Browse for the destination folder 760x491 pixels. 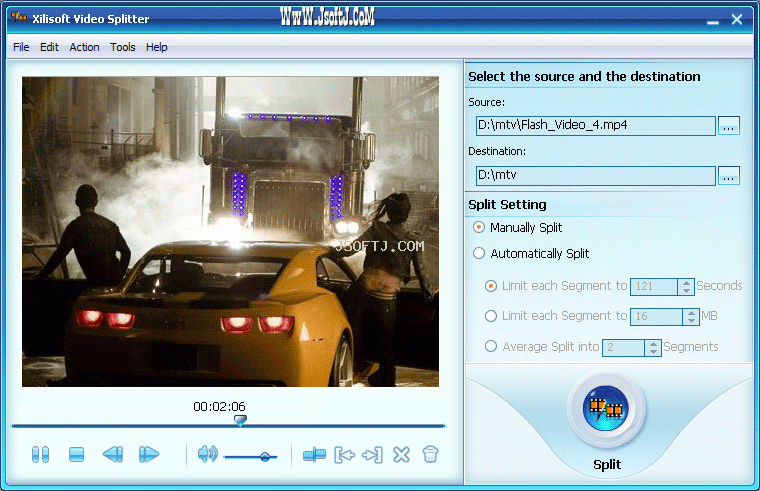tap(728, 175)
